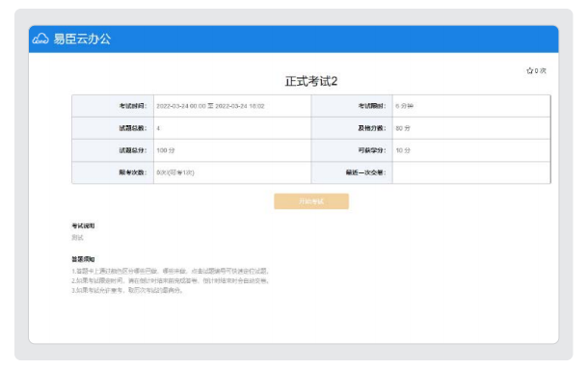
Task: Click the 及格分数 label cell
Action: tap(352, 128)
